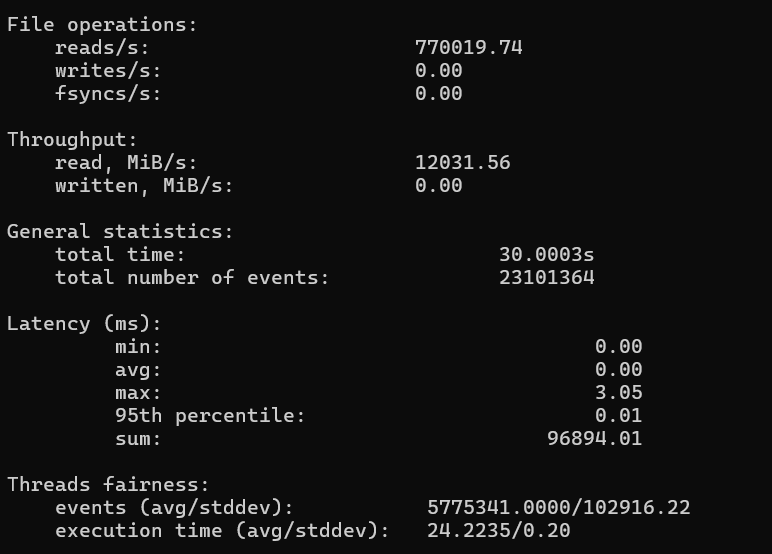The height and width of the screenshot is (554, 772).
Task: Select the writes/s label
Action: coord(108,71)
